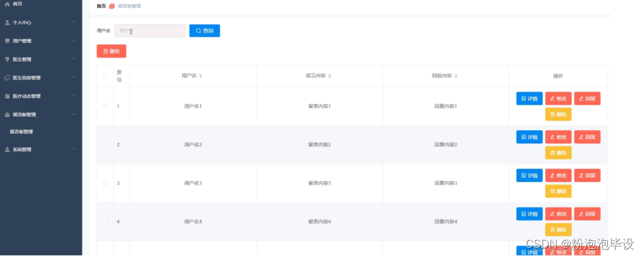Click 回复 for 用户名4 row
Screen dimensions: 644x256
pyautogui.click(x=587, y=214)
